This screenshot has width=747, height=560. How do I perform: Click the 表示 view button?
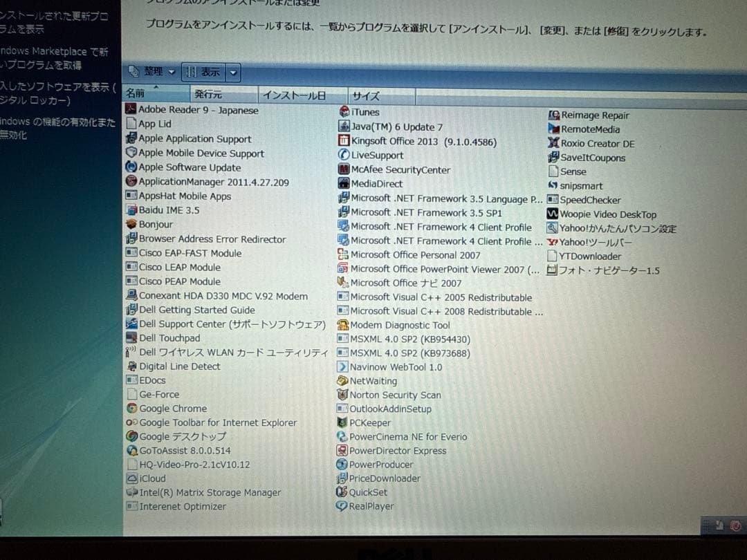[204, 73]
